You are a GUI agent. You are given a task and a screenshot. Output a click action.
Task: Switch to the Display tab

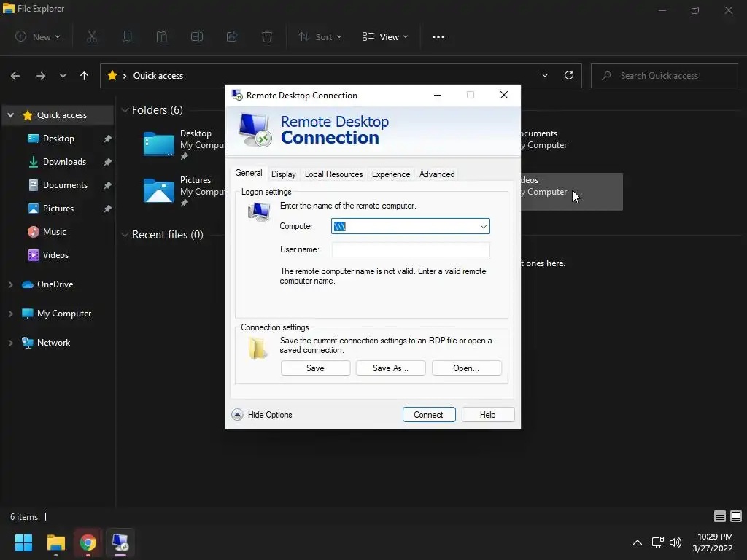tap(284, 174)
